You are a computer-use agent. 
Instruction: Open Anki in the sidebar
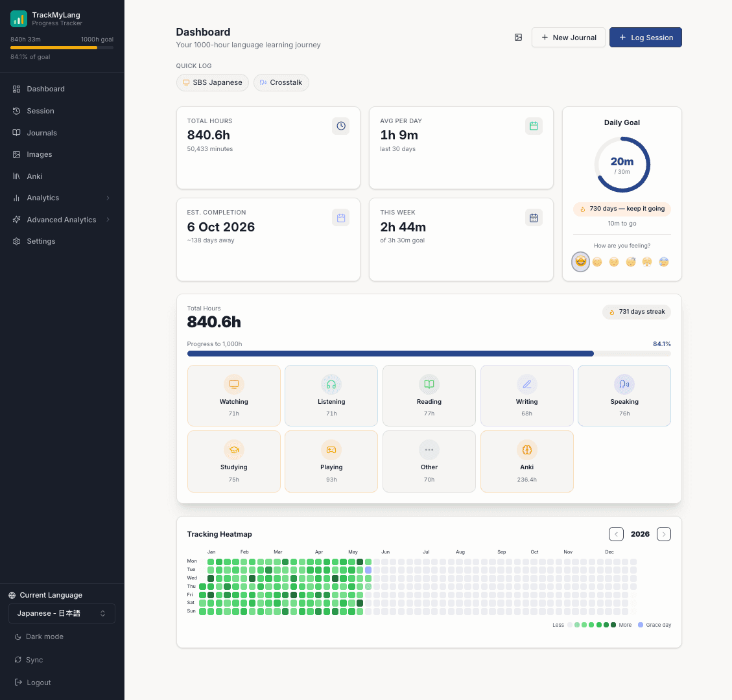[x=62, y=176]
